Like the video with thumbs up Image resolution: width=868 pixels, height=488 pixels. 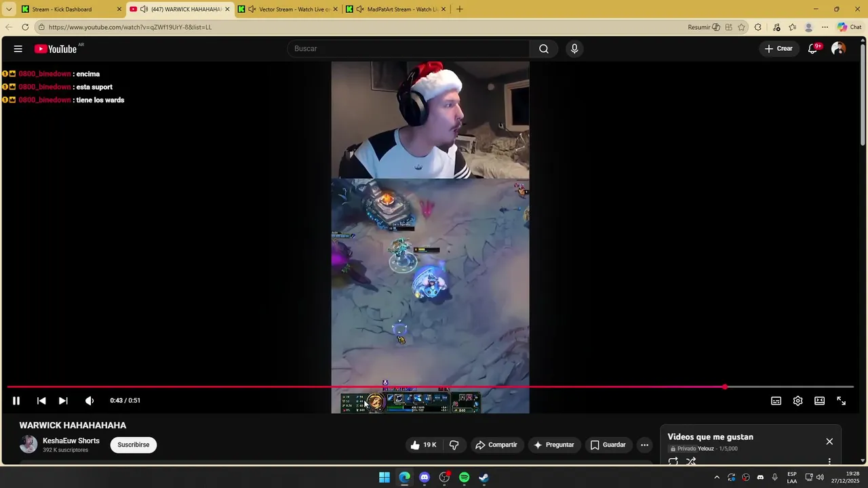click(x=423, y=445)
